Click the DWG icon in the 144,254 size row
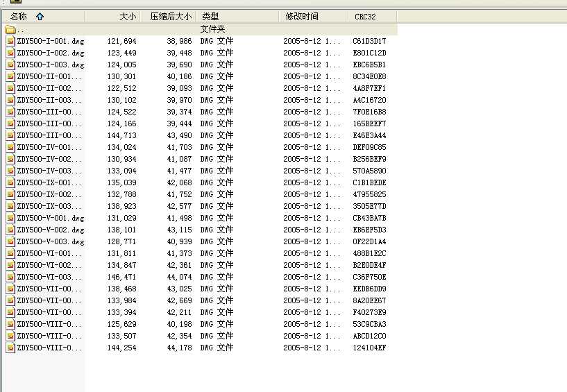The height and width of the screenshot is (392, 567). (x=10, y=348)
